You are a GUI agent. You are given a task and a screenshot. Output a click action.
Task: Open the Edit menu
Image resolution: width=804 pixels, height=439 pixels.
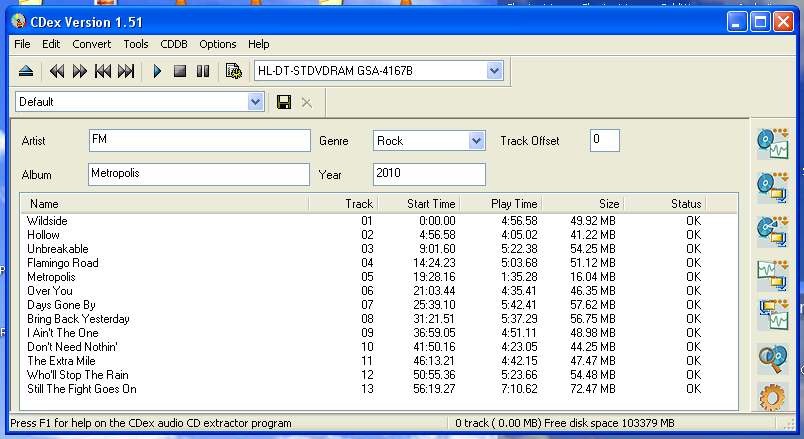pos(51,44)
